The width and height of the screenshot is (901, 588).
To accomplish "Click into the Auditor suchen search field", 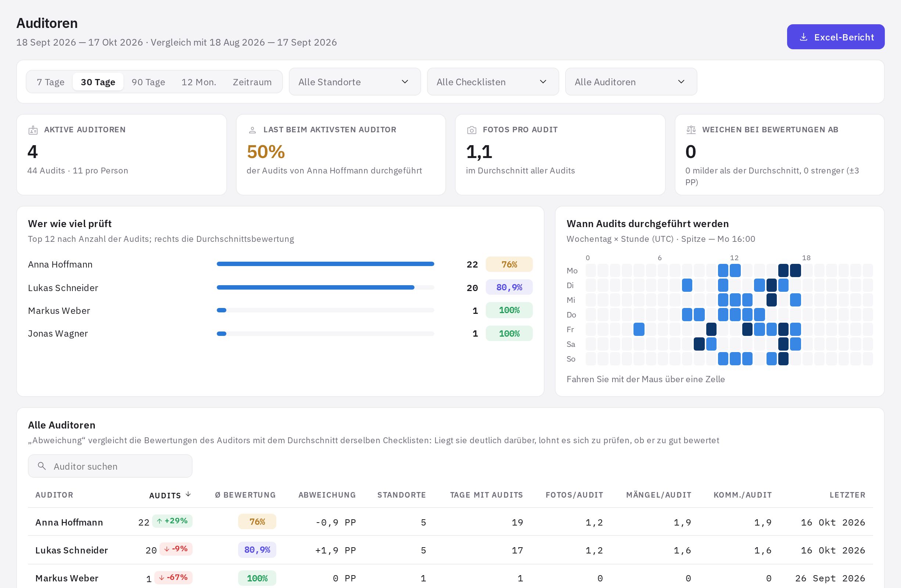I will click(110, 466).
